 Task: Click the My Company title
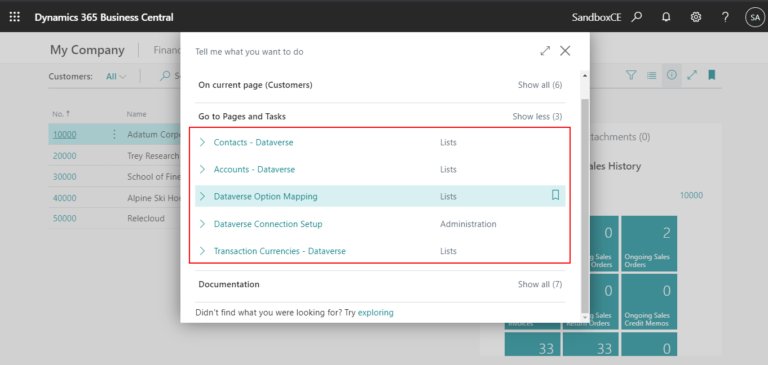click(x=87, y=50)
